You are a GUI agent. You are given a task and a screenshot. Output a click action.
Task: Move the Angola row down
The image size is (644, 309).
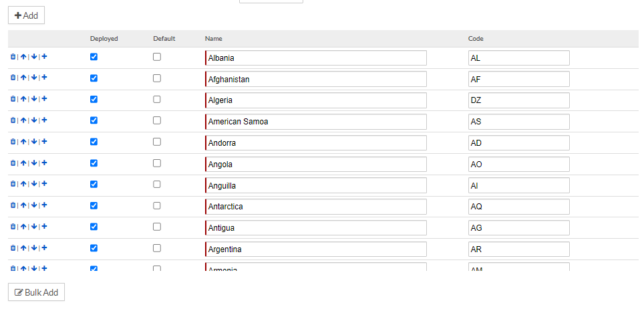point(33,163)
